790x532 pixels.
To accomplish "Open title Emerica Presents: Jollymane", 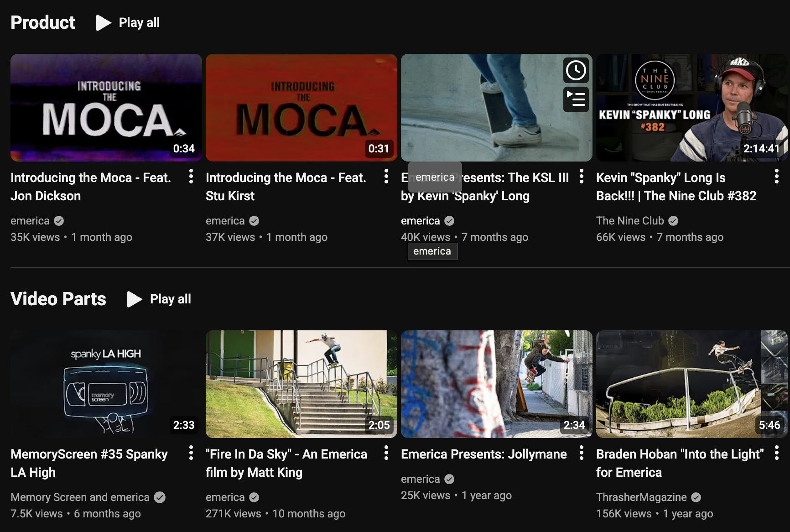I will click(x=484, y=454).
